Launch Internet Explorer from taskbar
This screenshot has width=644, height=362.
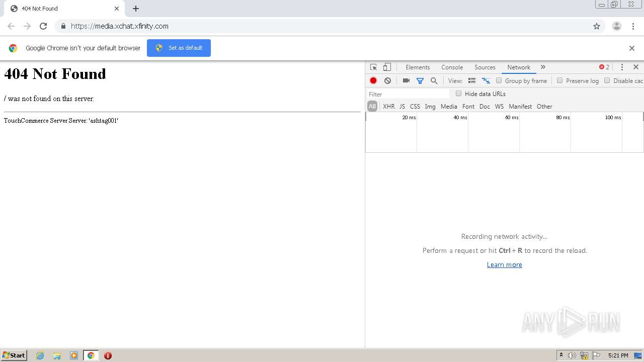pyautogui.click(x=40, y=355)
